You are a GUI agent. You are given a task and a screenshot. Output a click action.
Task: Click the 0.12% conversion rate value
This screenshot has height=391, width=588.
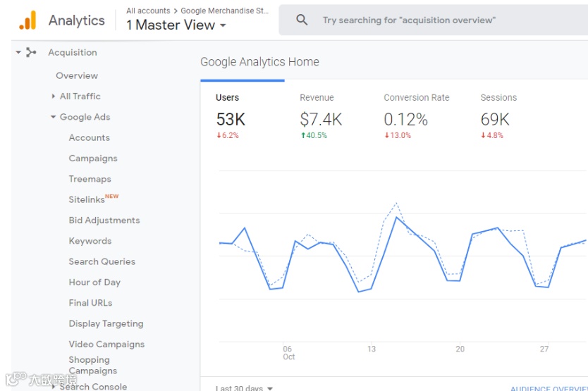[x=406, y=120]
